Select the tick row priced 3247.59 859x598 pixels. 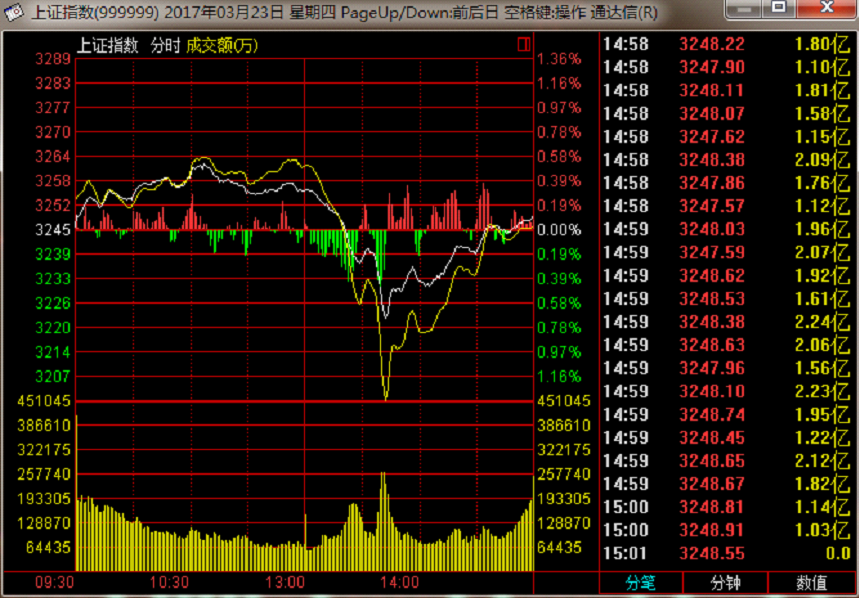point(726,252)
